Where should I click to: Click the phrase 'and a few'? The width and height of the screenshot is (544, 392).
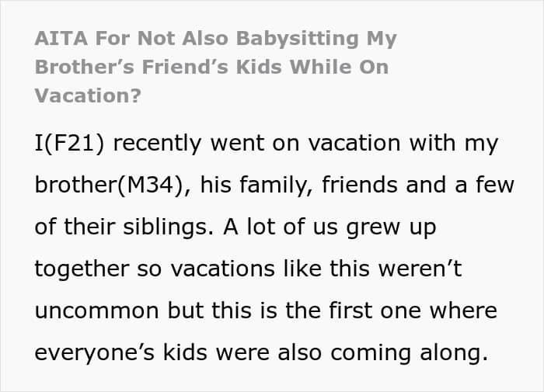(460, 185)
